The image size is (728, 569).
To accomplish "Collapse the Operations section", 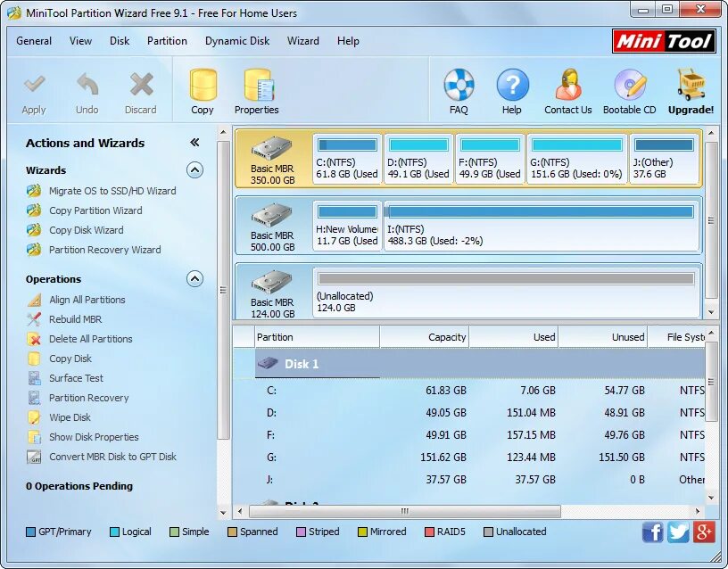I will (x=195, y=279).
